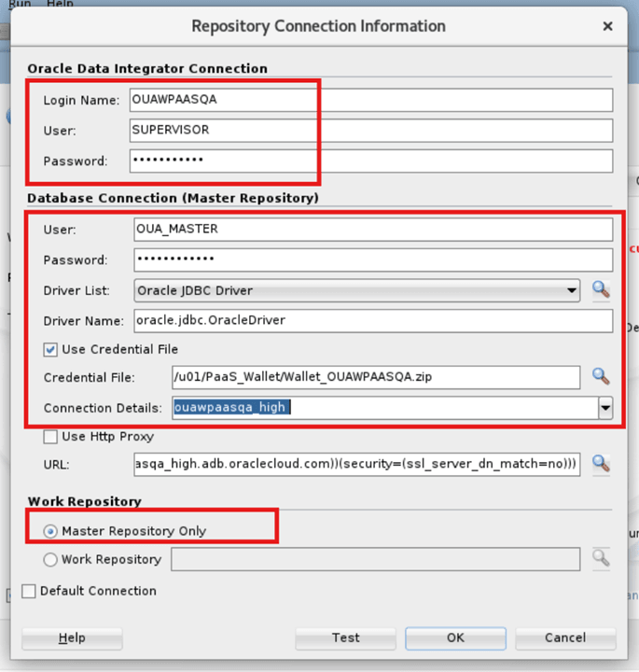Click the Work Repository search magnifier icon

601,558
